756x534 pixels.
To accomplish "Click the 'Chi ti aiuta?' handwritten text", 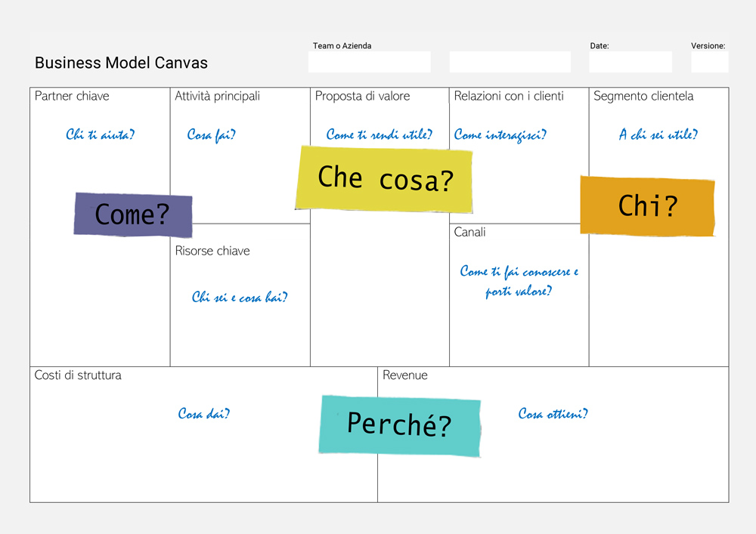I will click(x=101, y=134).
